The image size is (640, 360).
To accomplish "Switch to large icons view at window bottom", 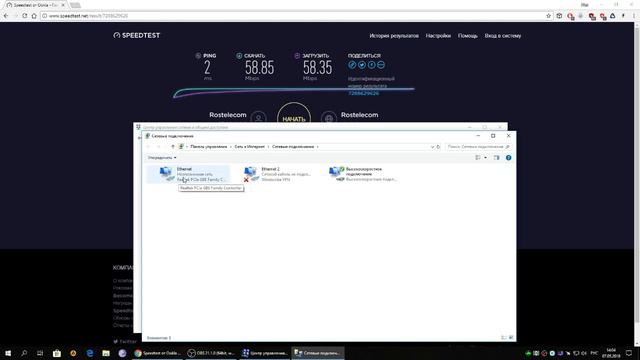I will (511, 338).
